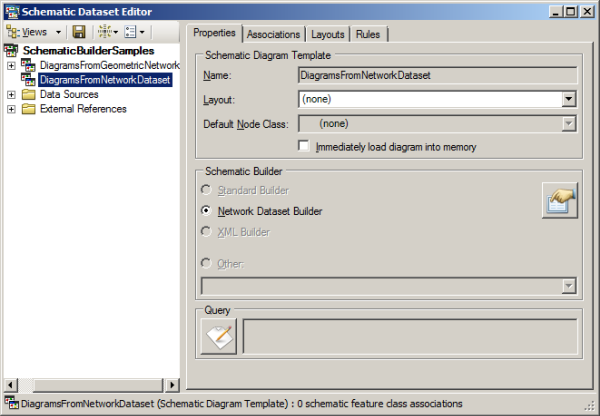Maximize the Schematic Dataset Editor window

570,12
